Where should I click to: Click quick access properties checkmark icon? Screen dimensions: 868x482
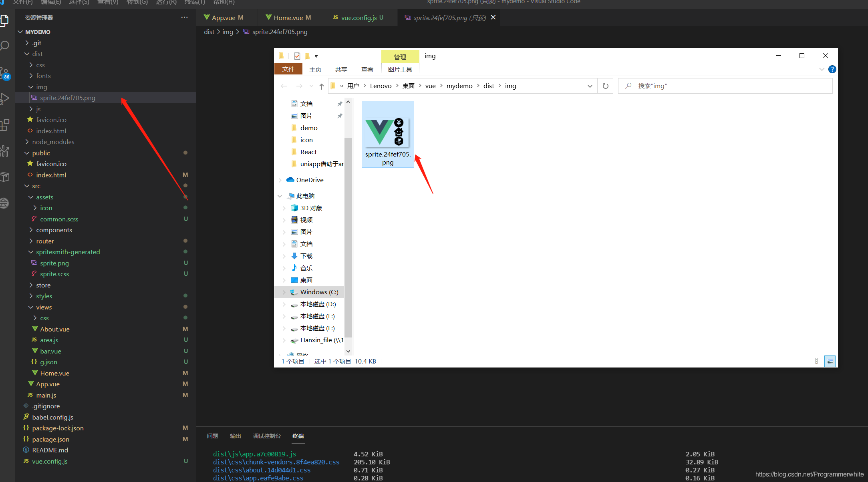pos(297,56)
